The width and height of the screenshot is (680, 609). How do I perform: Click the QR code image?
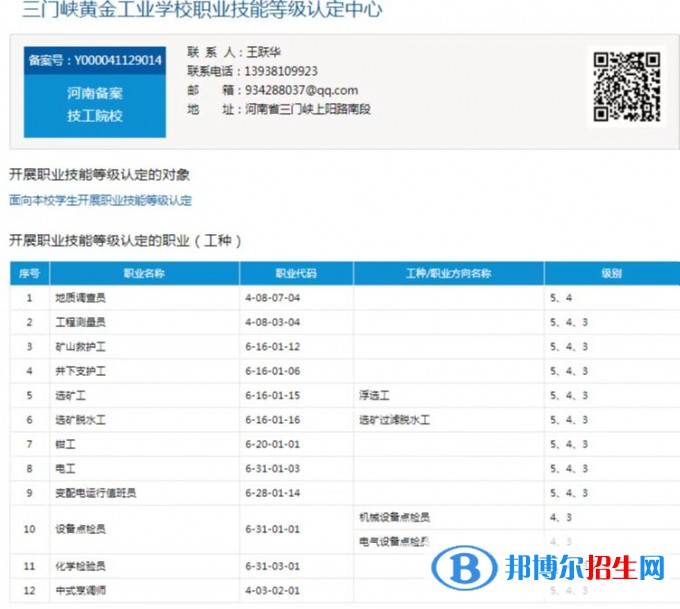point(627,87)
